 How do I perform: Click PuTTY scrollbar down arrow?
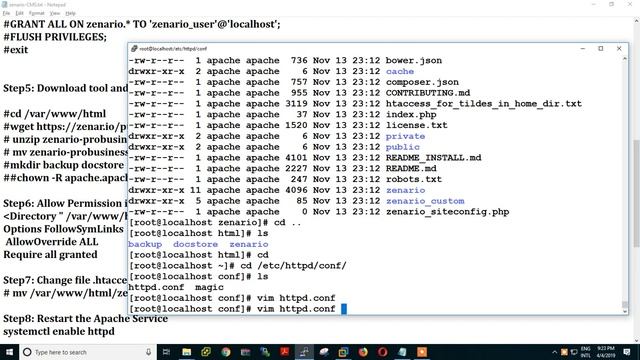pos(624,311)
